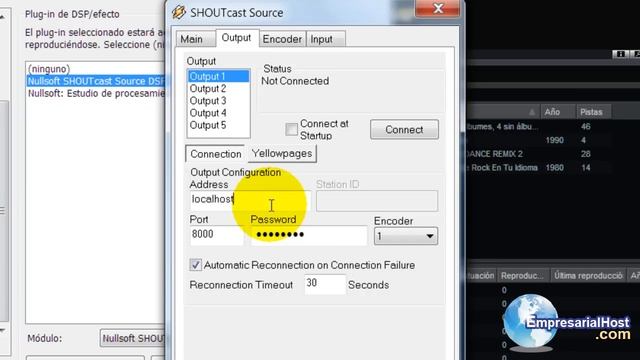The image size is (640, 360).
Task: Select Output 3 in the list
Action: pyautogui.click(x=218, y=101)
